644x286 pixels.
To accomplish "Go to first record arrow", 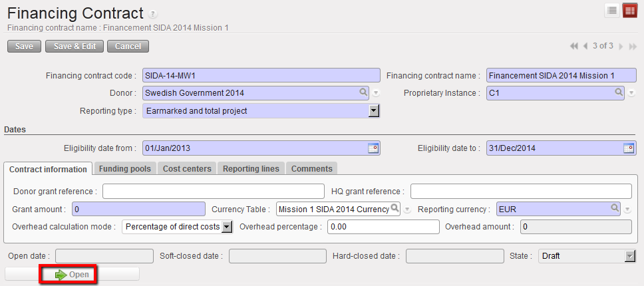I will click(x=574, y=46).
